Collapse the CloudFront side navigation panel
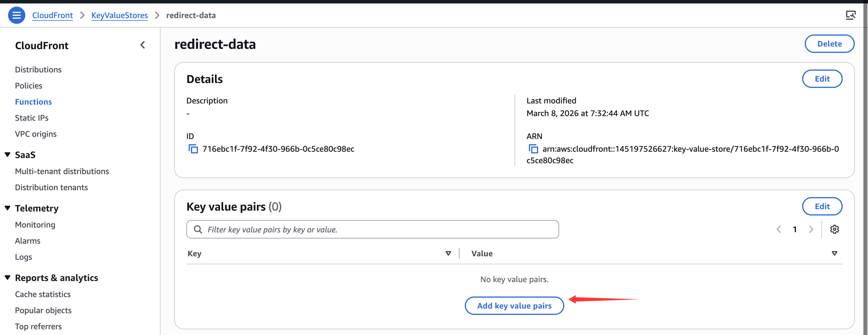The image size is (868, 335). (143, 45)
